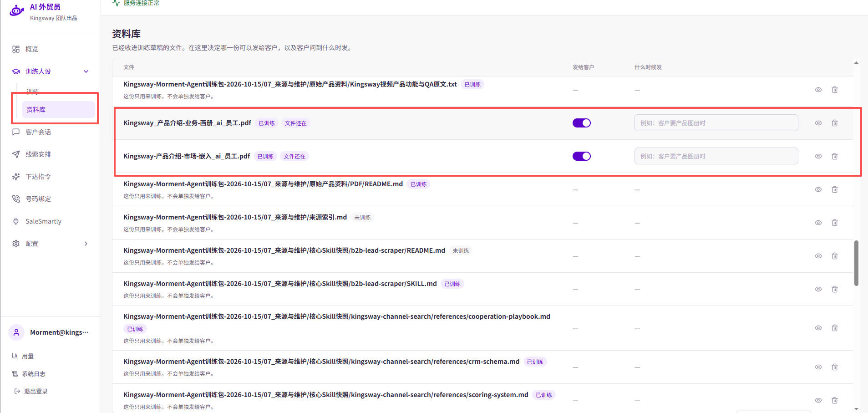
Task: Click the file list vertical scrollbar thumb
Action: 856,263
